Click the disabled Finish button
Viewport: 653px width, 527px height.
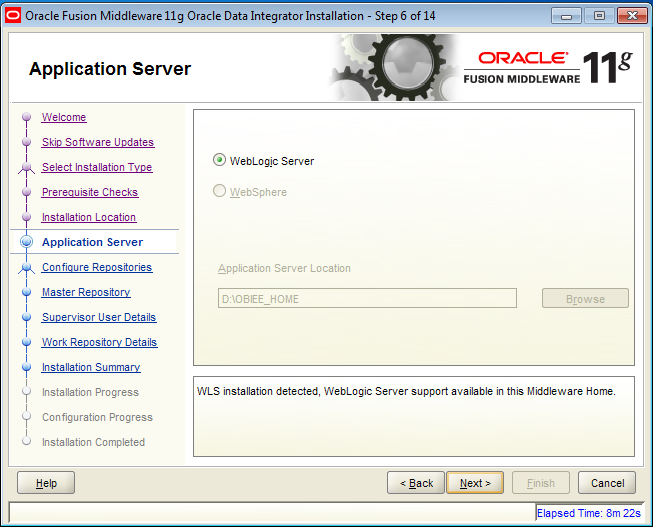click(x=541, y=483)
